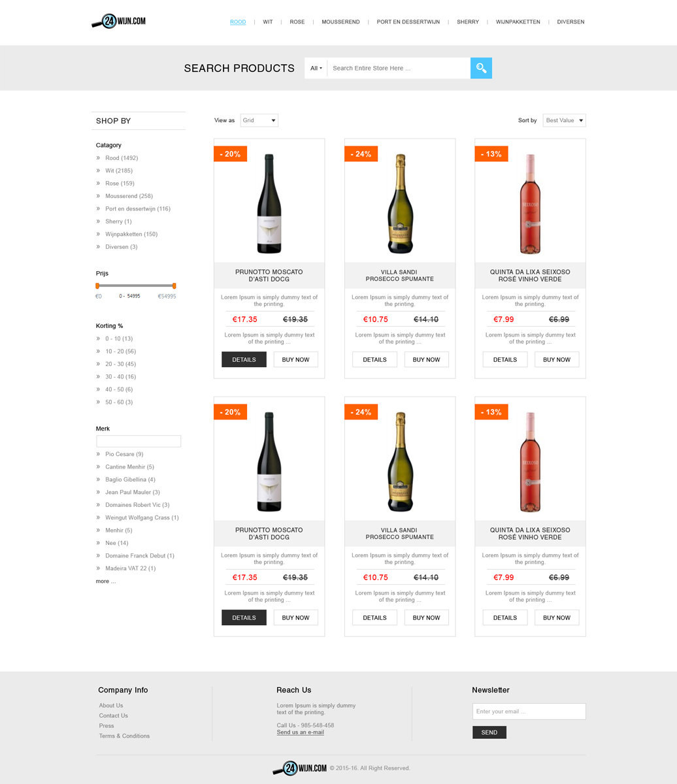Filter by category Mousserend (258)

pyautogui.click(x=129, y=196)
